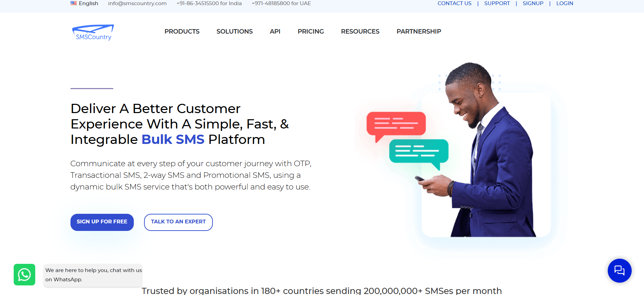Image resolution: width=644 pixels, height=295 pixels.
Task: Click the green WhatsApp chat icon
Action: pos(24,274)
